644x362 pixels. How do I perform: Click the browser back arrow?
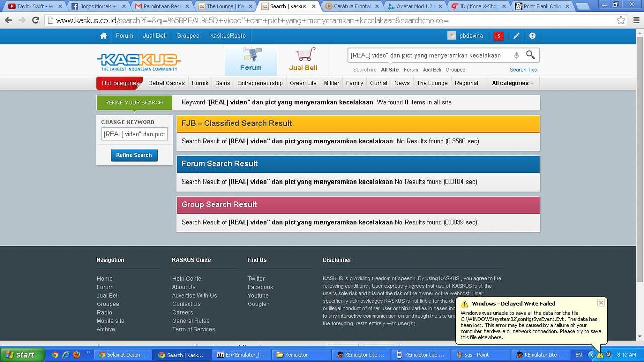point(8,20)
